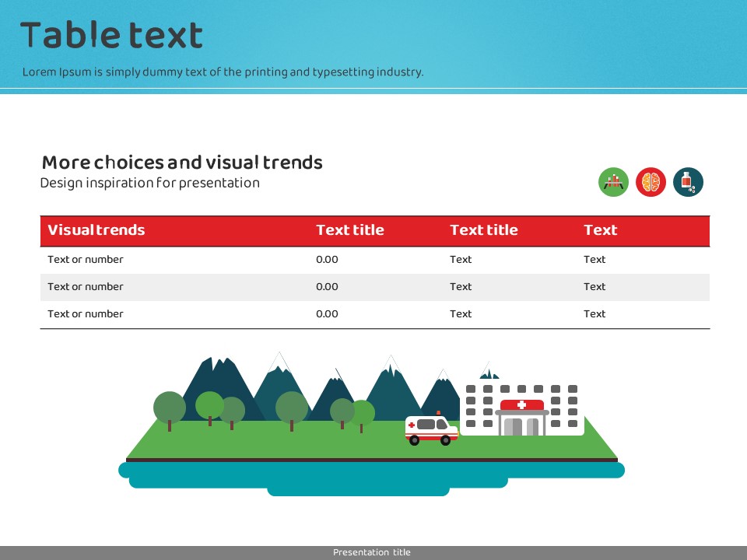Click the "Table text" slide title
This screenshot has height=560, width=747.
(111, 36)
